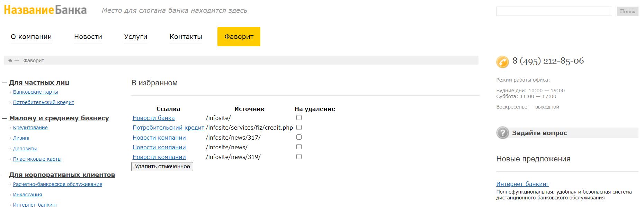This screenshot has height=207, width=644.
Task: Go to the Услуги menu item
Action: (136, 37)
